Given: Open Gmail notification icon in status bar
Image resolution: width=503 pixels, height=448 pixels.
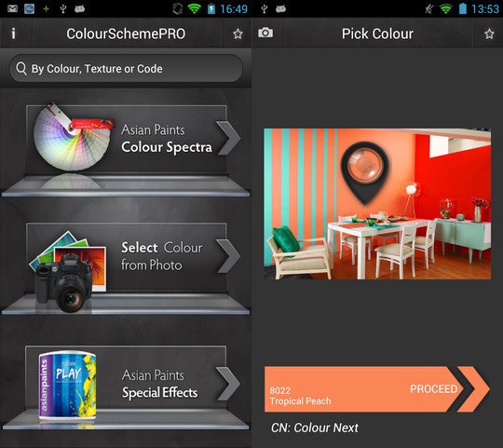Looking at the screenshot, I should (x=12, y=8).
